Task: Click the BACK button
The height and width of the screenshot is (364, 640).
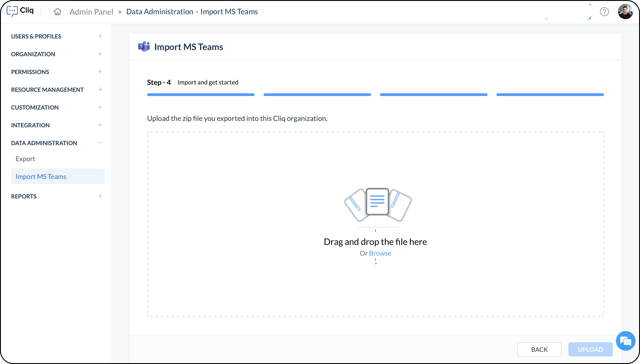Action: click(x=539, y=349)
